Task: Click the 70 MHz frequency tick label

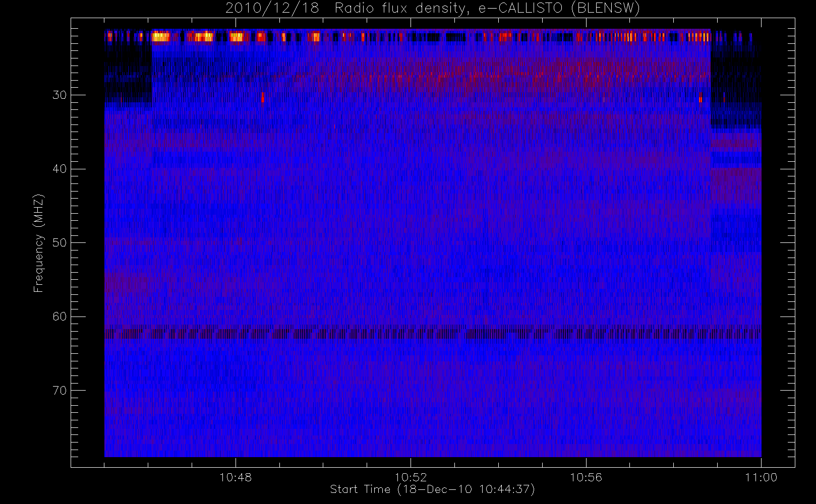Action: coord(60,391)
